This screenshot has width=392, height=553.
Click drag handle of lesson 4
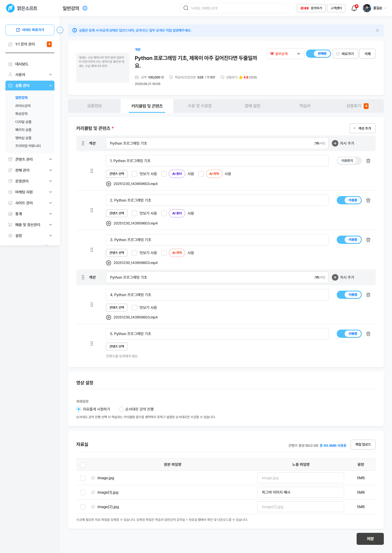point(92,305)
